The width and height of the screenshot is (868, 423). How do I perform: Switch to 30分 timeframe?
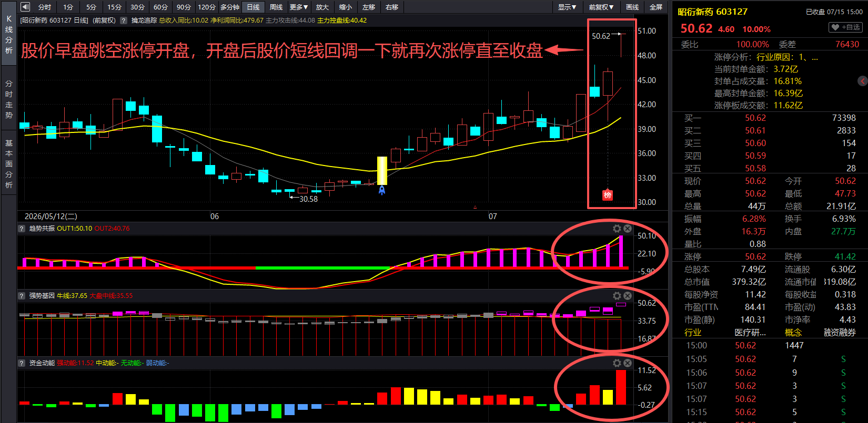[x=137, y=7]
